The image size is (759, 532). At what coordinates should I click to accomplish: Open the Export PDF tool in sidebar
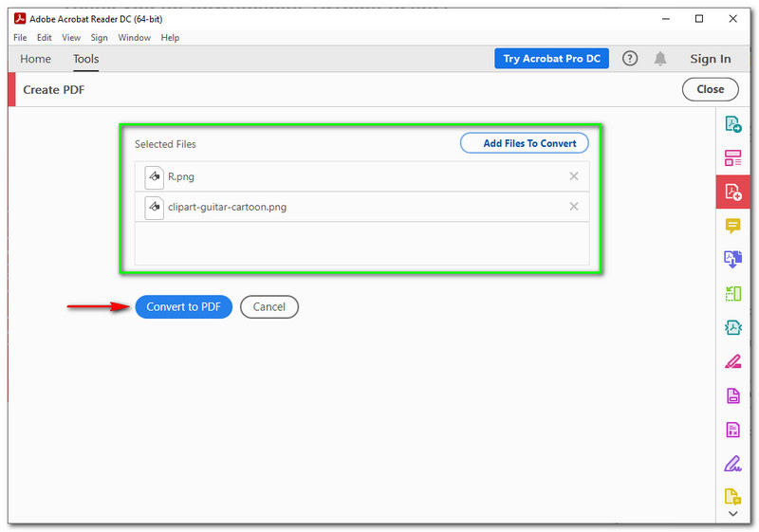click(732, 124)
